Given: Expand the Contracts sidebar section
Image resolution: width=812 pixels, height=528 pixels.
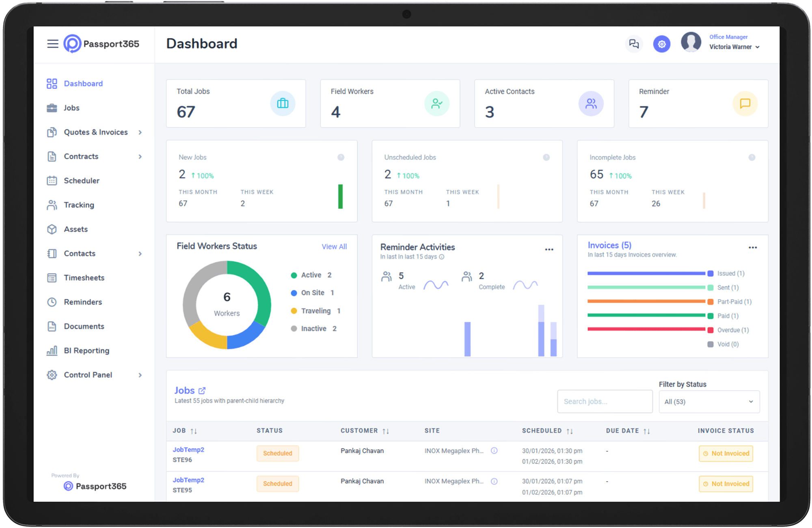Looking at the screenshot, I should tap(81, 156).
